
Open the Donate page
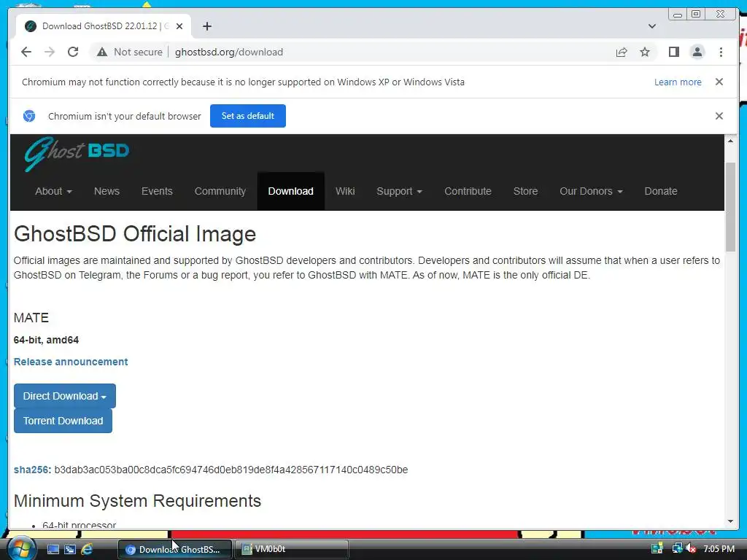(661, 191)
